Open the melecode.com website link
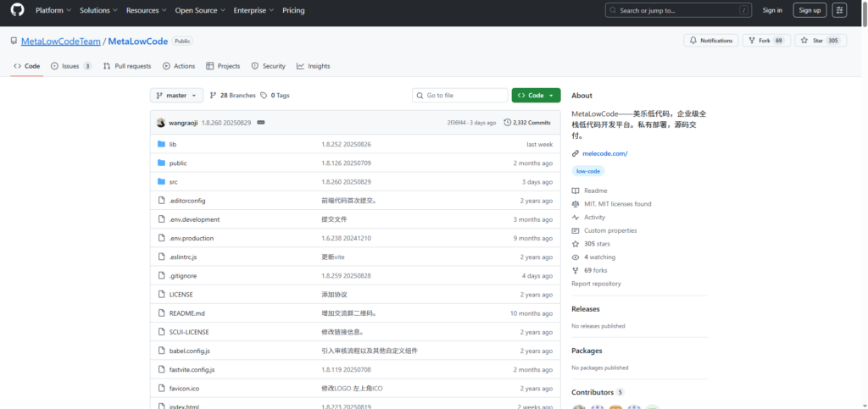 pyautogui.click(x=604, y=153)
